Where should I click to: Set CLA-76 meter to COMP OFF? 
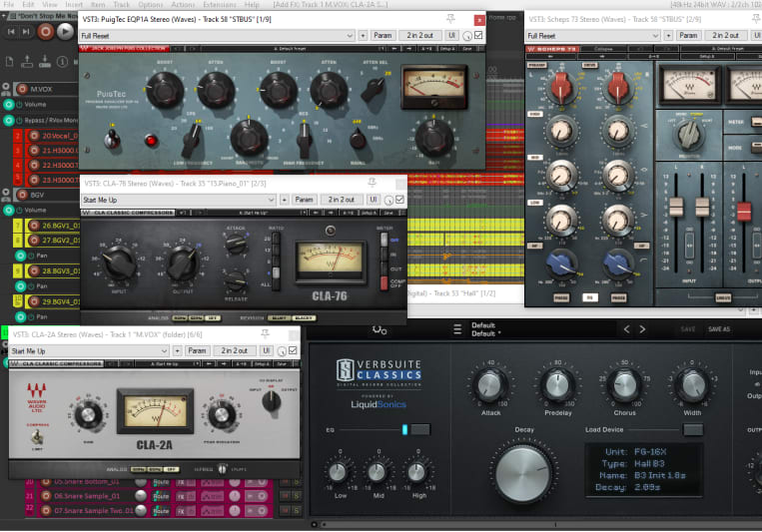384,283
